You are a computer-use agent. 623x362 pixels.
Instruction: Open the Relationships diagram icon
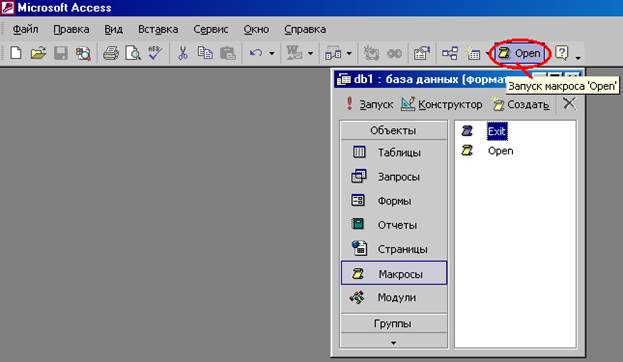coord(450,53)
